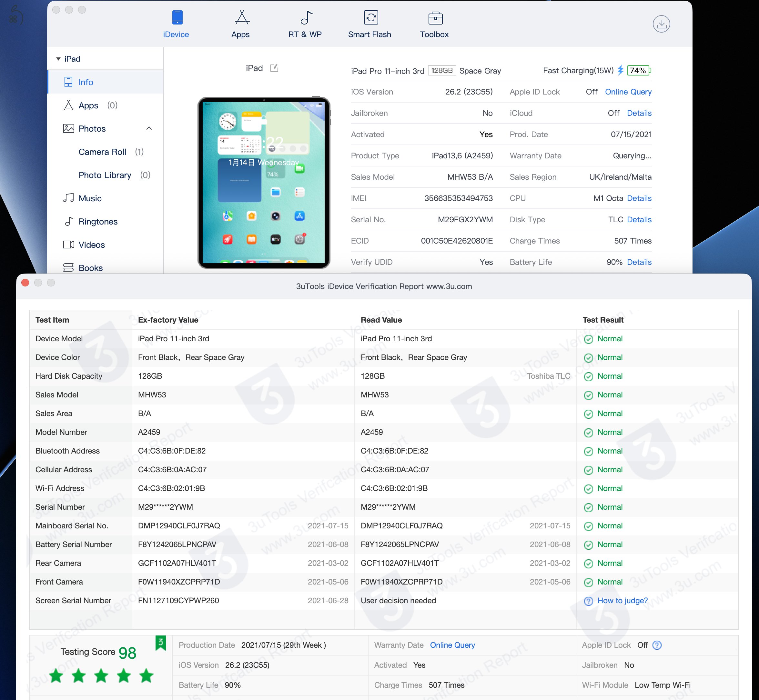Image resolution: width=759 pixels, height=700 pixels.
Task: Open the Music section
Action: pos(90,198)
